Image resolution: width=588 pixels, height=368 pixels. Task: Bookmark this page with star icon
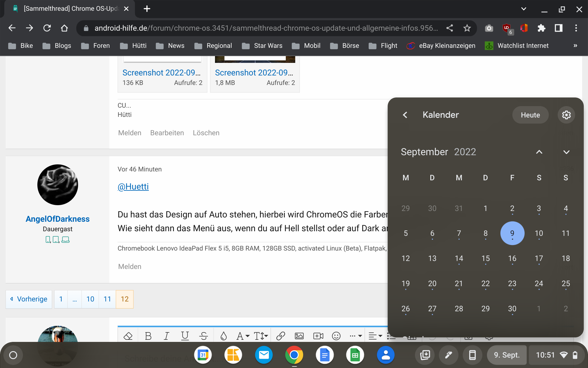tap(467, 28)
